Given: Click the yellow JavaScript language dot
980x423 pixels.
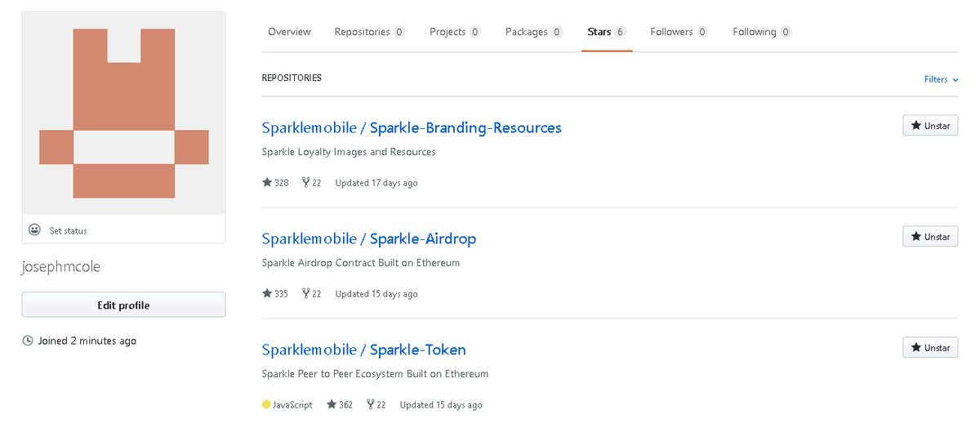Looking at the screenshot, I should (x=266, y=405).
